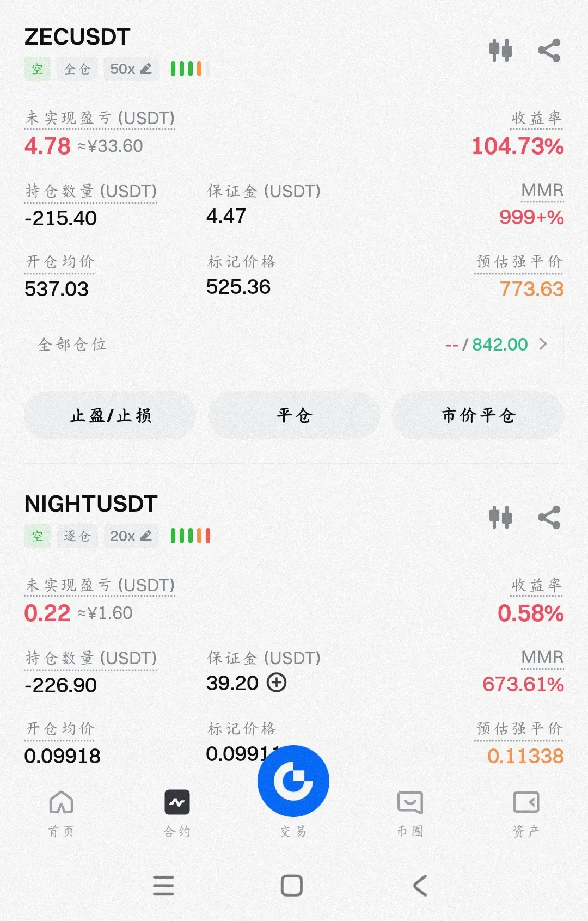The height and width of the screenshot is (921, 588).
Task: Open the NIGHTUSDT candlestick chart icon
Action: (x=500, y=518)
